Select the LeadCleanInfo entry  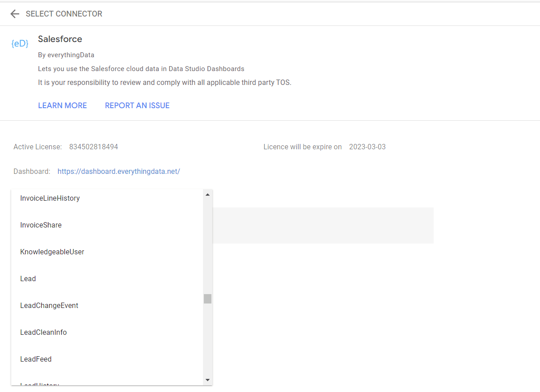[x=43, y=332]
